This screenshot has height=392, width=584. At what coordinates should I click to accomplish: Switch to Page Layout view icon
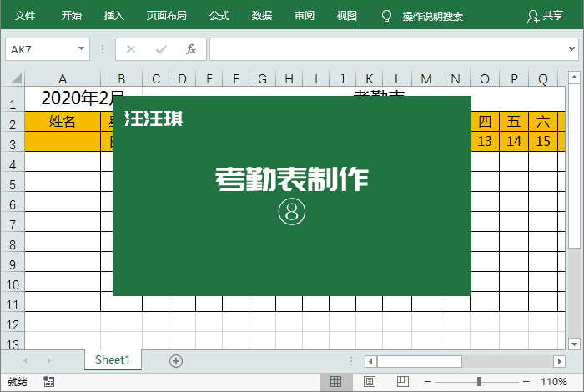369,382
